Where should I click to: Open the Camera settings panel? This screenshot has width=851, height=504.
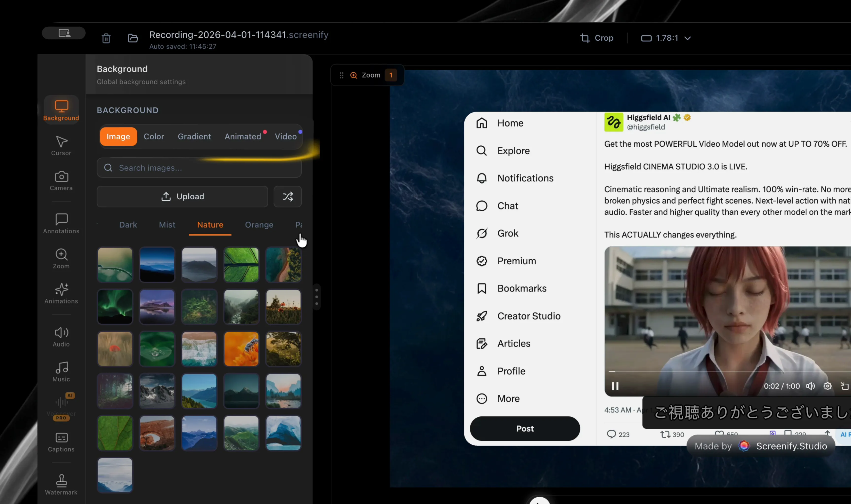point(61,181)
